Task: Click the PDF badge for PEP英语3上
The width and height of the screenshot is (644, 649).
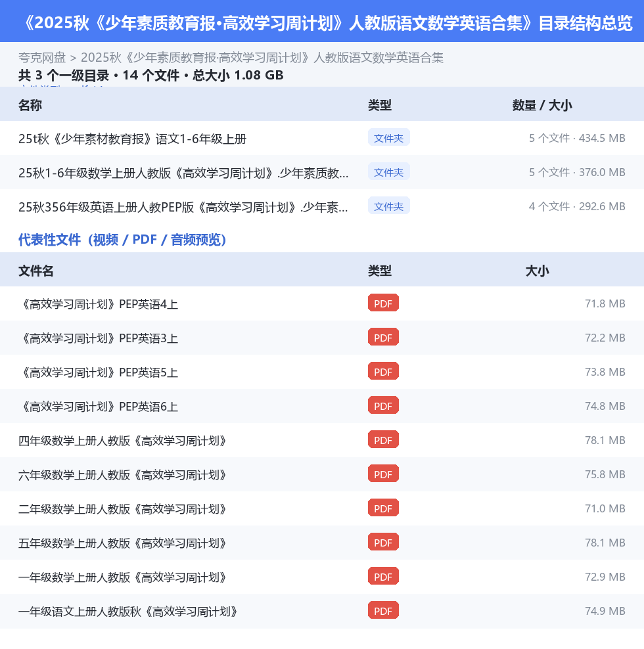Action: click(x=383, y=338)
